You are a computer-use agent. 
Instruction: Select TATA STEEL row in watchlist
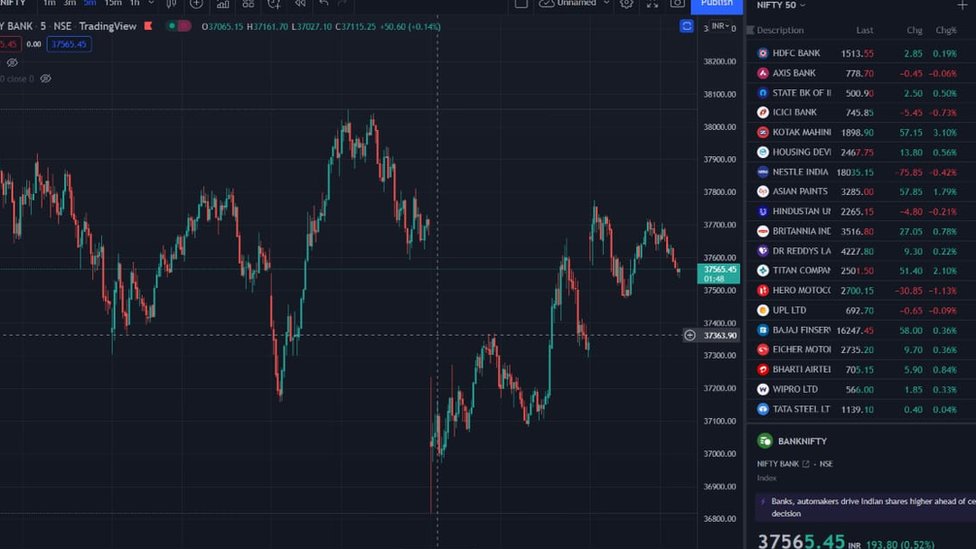click(861, 410)
